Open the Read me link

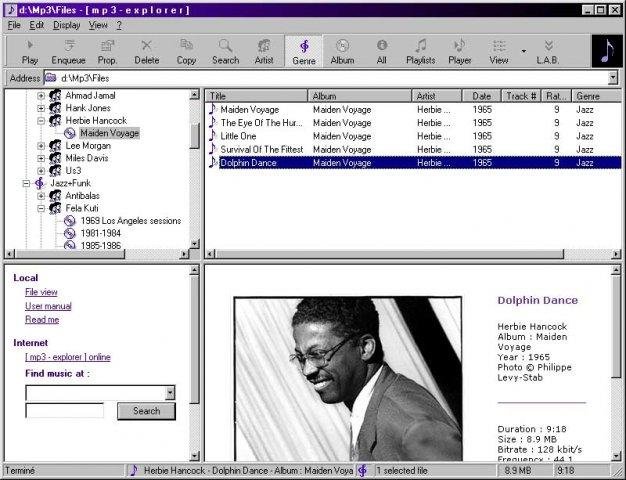click(42, 319)
